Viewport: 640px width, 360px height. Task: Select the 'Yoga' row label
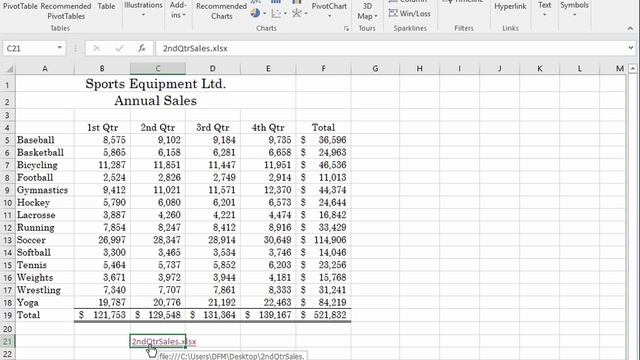(x=45, y=302)
